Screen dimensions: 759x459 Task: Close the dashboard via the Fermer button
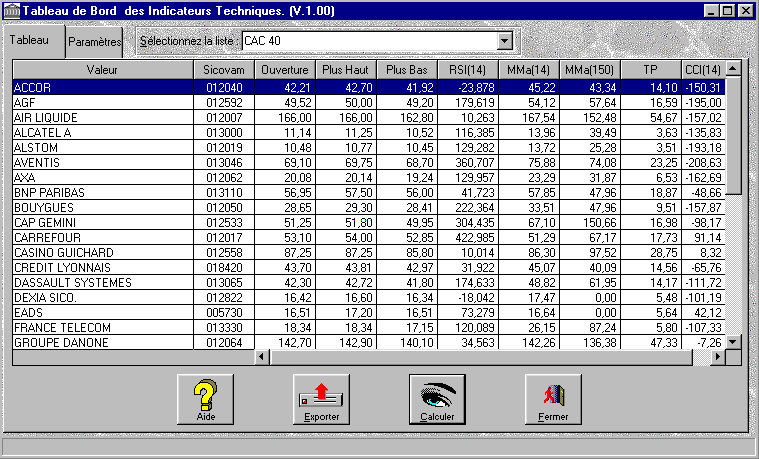[x=553, y=399]
